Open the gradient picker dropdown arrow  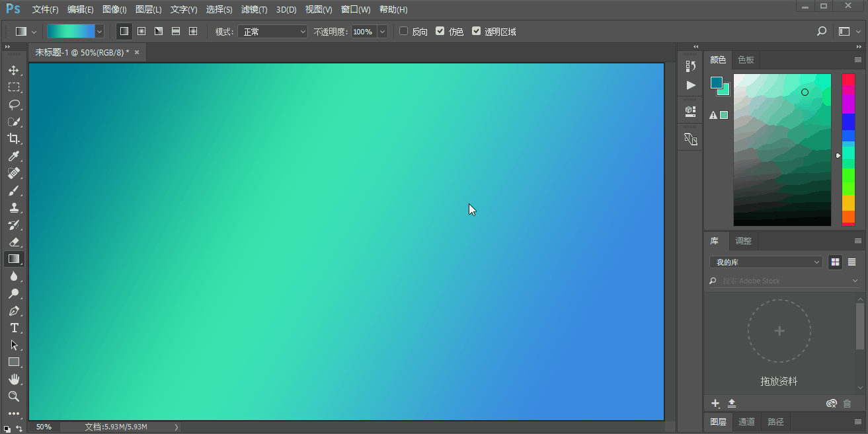(100, 31)
